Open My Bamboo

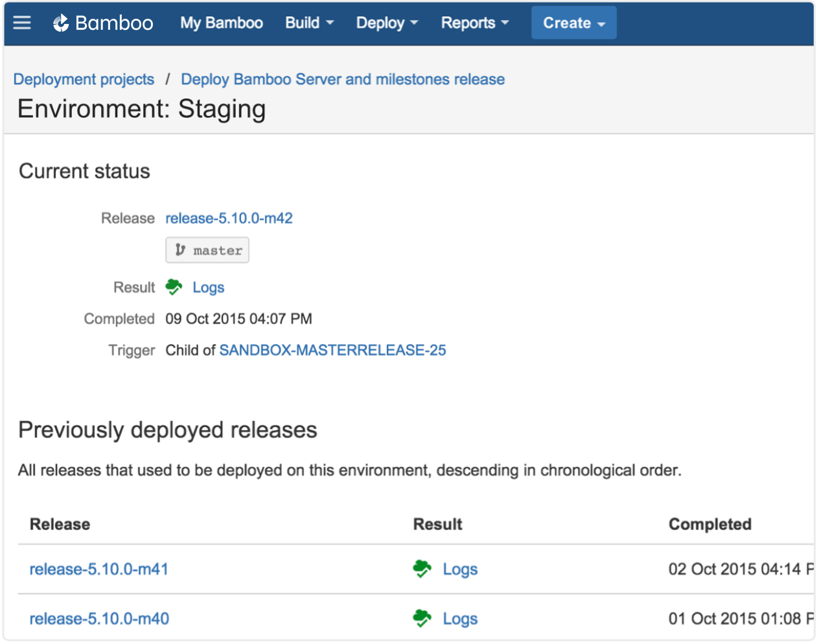[222, 23]
